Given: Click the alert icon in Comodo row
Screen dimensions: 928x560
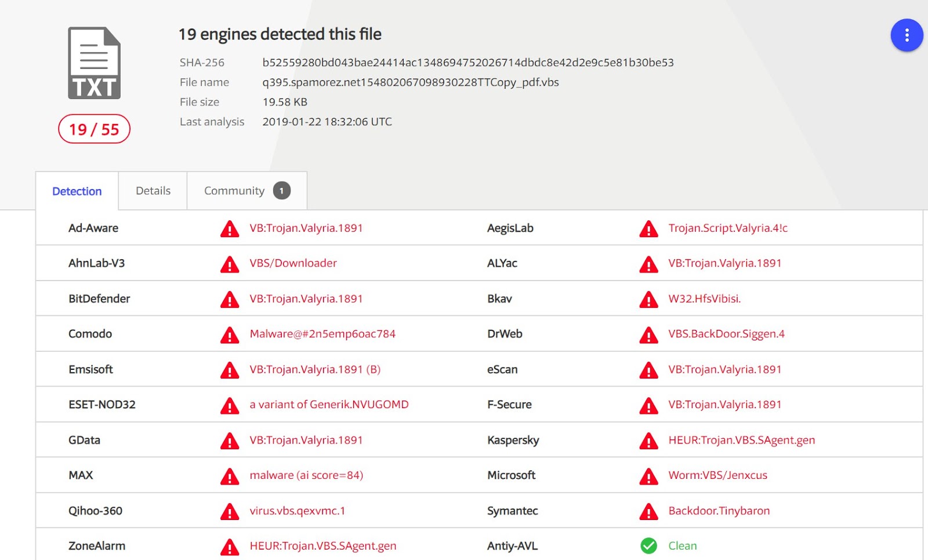Looking at the screenshot, I should click(x=230, y=335).
